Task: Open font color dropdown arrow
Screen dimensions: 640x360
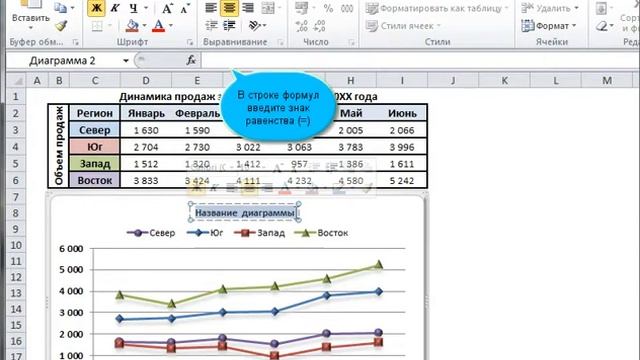Action: [171, 26]
